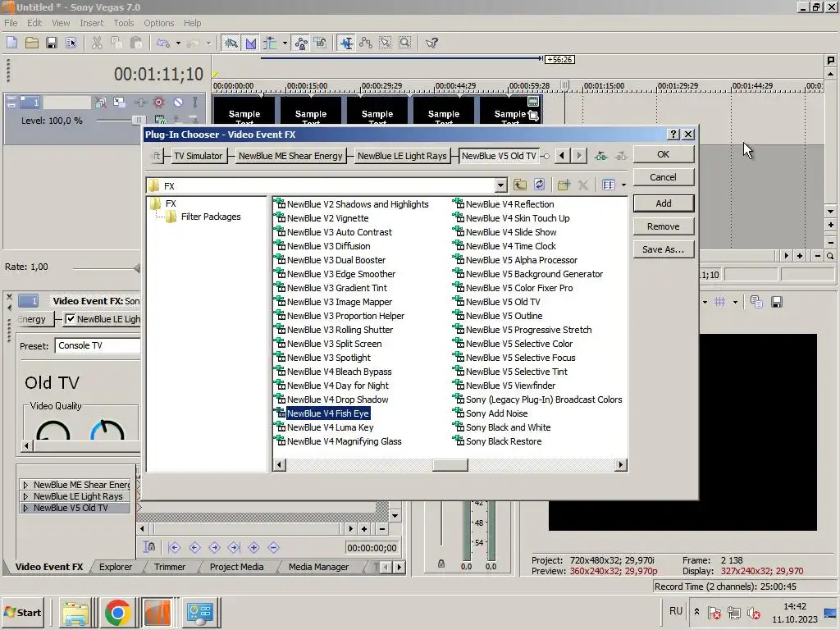Click the Overlays grid icon in preview
Image resolution: width=840 pixels, height=630 pixels.
pos(720,302)
